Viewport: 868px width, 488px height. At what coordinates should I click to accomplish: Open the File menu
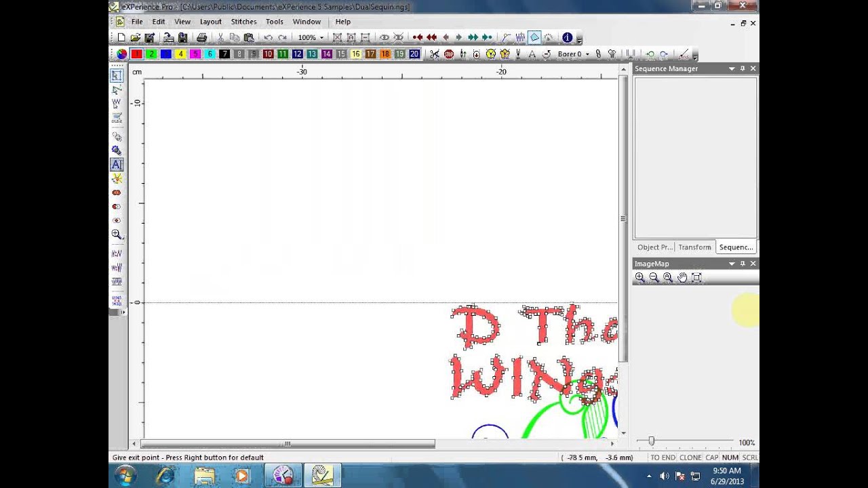[137, 22]
